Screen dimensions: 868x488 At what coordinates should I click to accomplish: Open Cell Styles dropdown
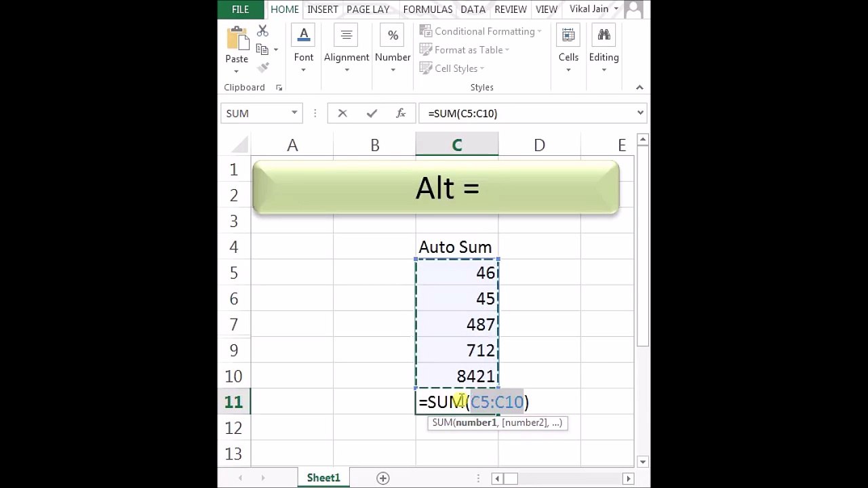pyautogui.click(x=452, y=68)
